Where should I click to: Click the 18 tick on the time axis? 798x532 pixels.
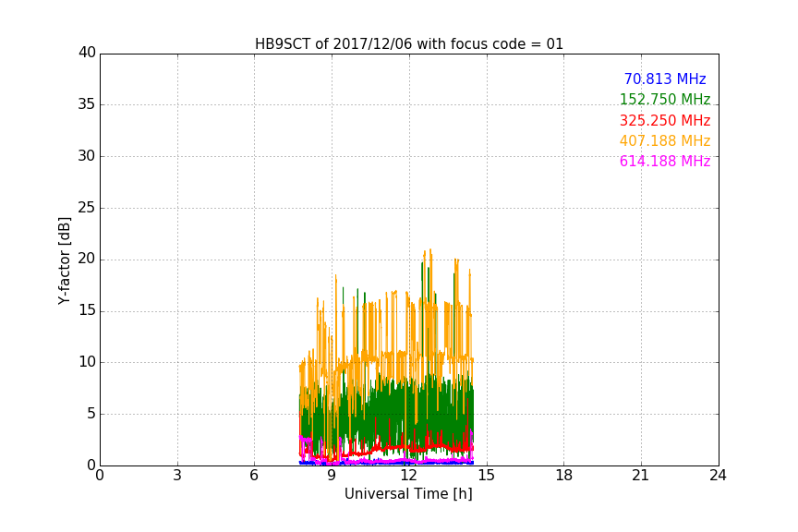tap(563, 476)
